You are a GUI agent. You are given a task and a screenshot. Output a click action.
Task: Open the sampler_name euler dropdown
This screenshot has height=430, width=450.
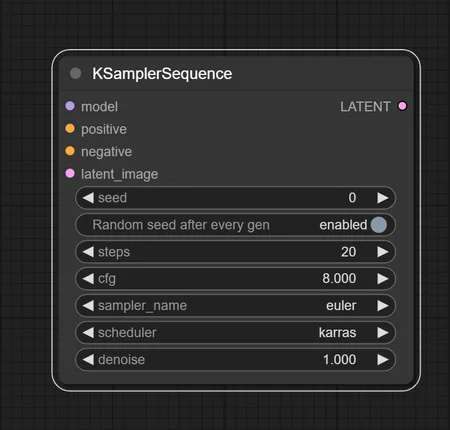coord(235,306)
